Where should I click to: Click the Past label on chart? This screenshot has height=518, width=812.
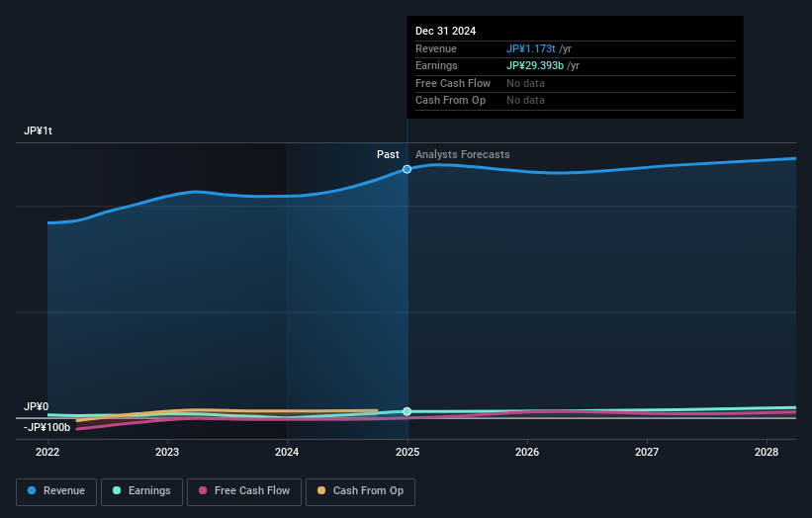[x=388, y=155]
